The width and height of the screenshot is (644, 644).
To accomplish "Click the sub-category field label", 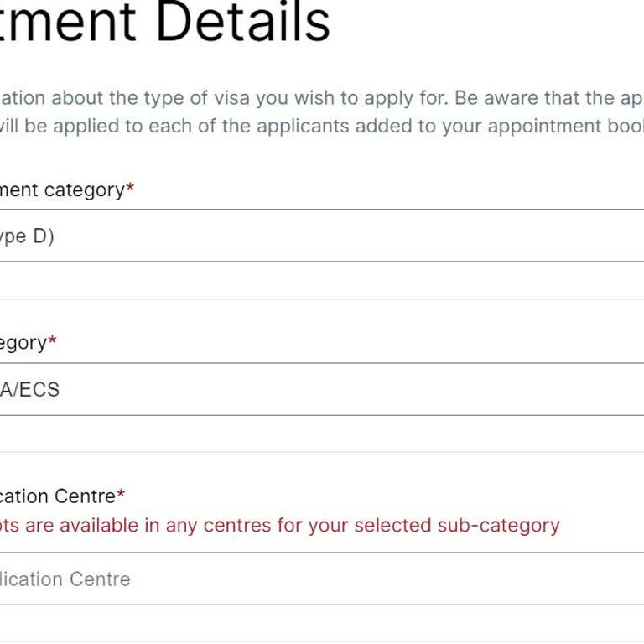I will click(x=23, y=343).
